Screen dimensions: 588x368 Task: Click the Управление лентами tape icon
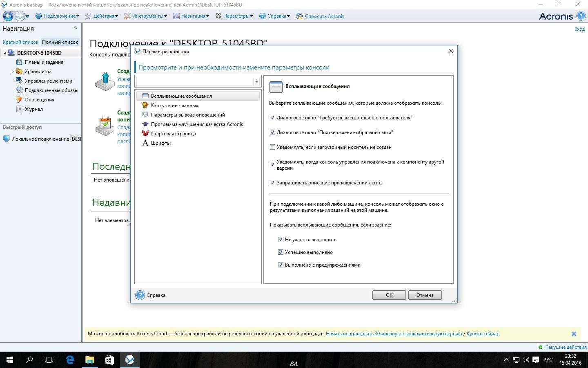[x=19, y=81]
